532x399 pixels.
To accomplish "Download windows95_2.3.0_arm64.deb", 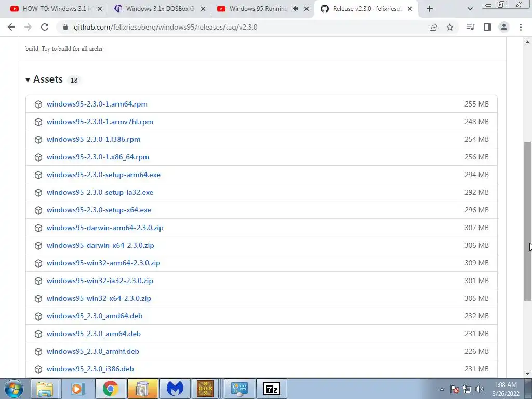I will pyautogui.click(x=94, y=334).
